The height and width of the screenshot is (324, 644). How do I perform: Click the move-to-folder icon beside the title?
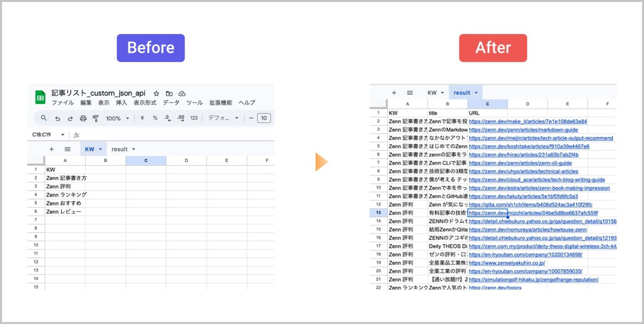coord(169,93)
